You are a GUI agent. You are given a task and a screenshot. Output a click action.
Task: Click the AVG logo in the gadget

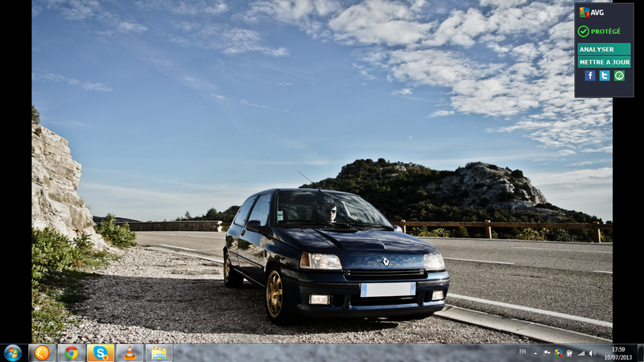tap(592, 12)
